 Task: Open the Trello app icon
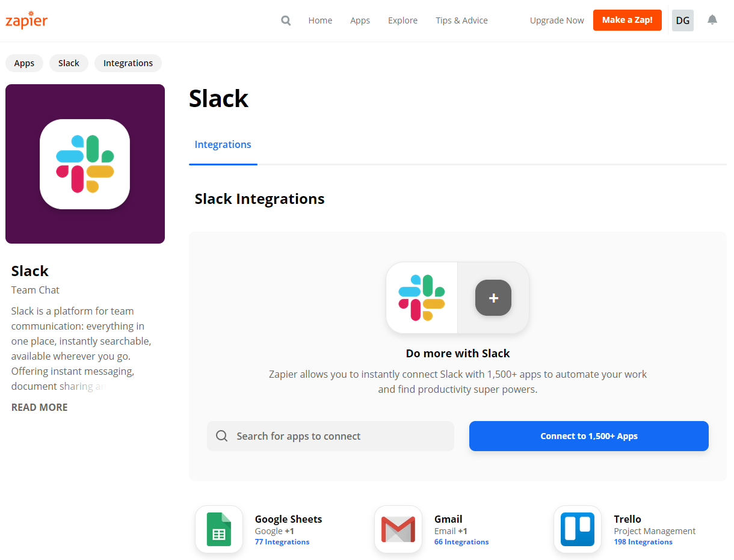click(578, 529)
